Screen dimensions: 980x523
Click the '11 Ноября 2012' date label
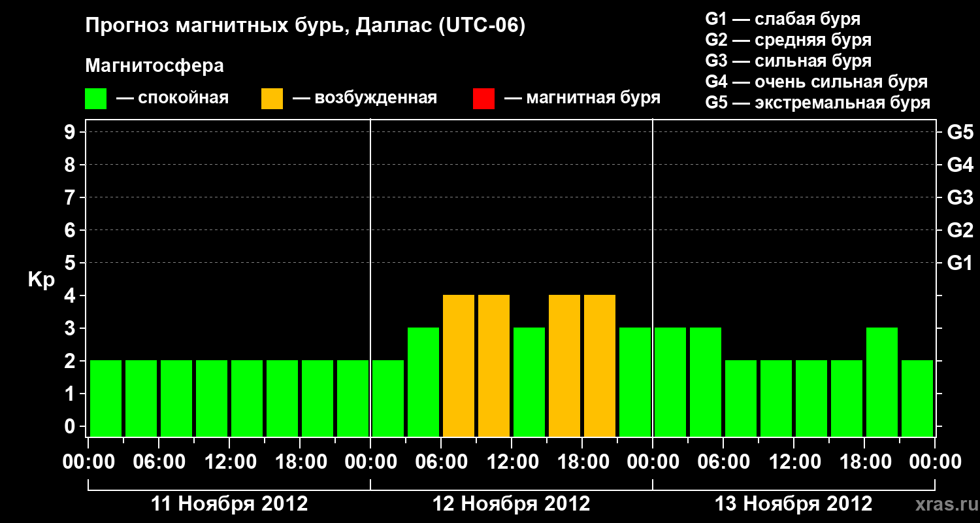229,504
